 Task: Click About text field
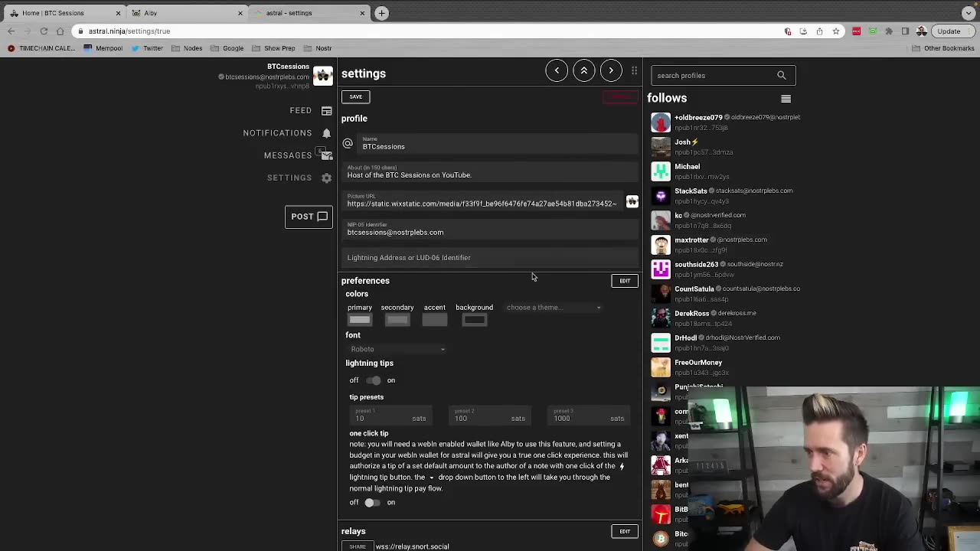click(x=490, y=173)
